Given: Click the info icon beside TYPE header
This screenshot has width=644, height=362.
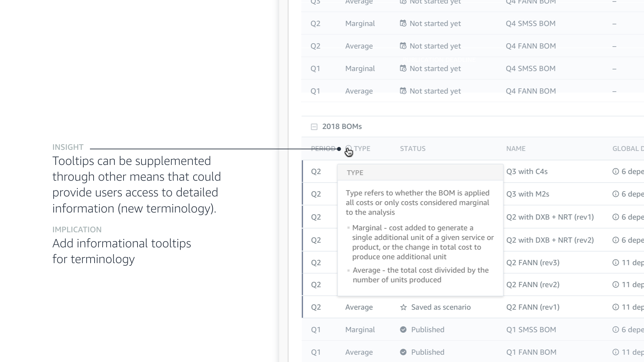Looking at the screenshot, I should click(x=348, y=148).
